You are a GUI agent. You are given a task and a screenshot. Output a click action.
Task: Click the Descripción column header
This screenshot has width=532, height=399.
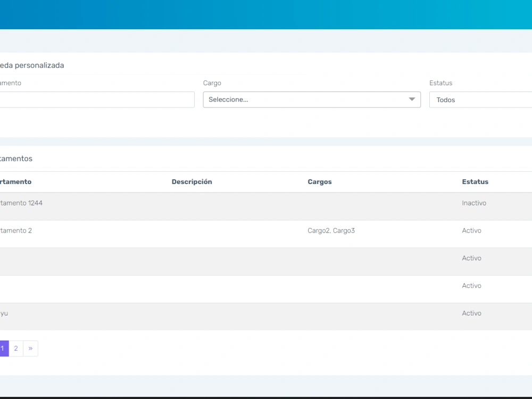[x=192, y=182]
